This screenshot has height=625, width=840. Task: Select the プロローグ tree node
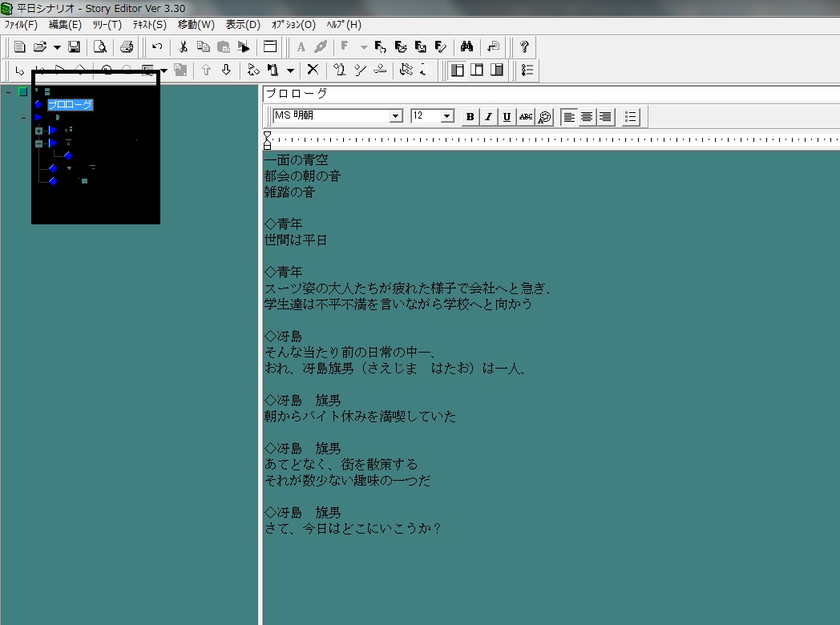coord(71,104)
